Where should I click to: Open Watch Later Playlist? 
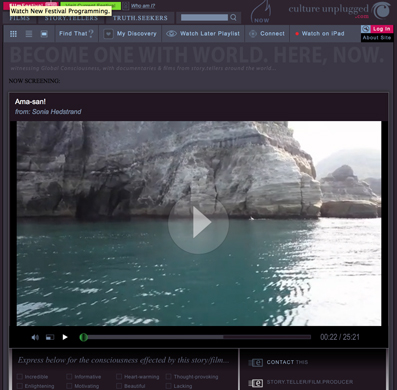tap(203, 34)
